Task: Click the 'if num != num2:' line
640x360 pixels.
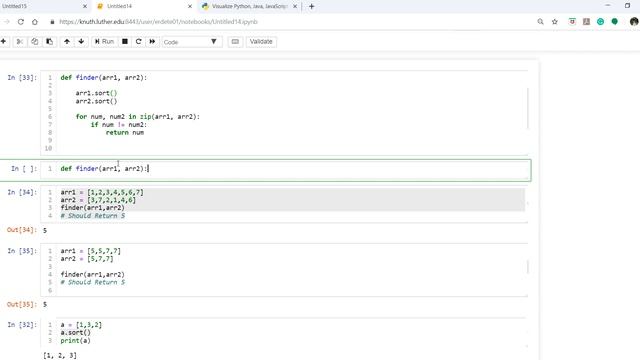Action: click(x=119, y=125)
